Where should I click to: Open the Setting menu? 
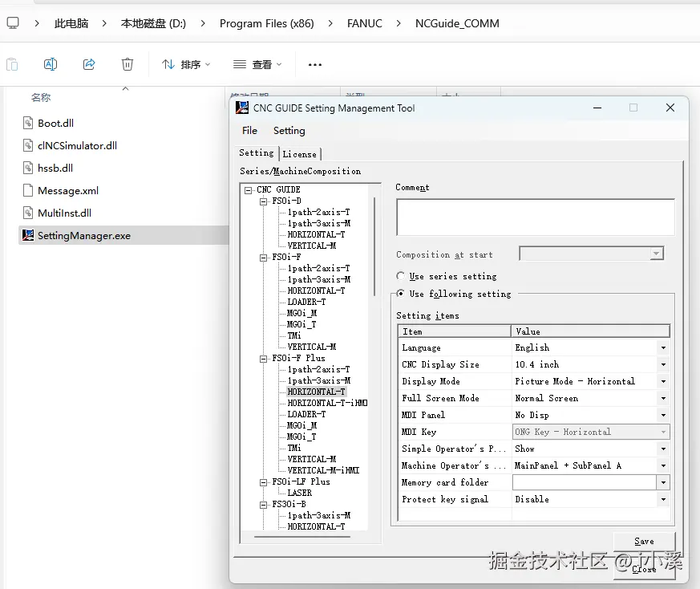(x=289, y=131)
